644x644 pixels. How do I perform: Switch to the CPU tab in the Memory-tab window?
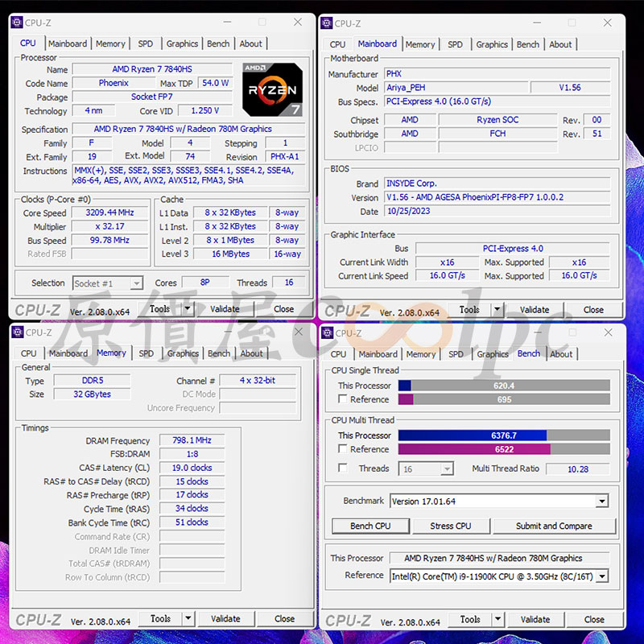[x=29, y=353]
